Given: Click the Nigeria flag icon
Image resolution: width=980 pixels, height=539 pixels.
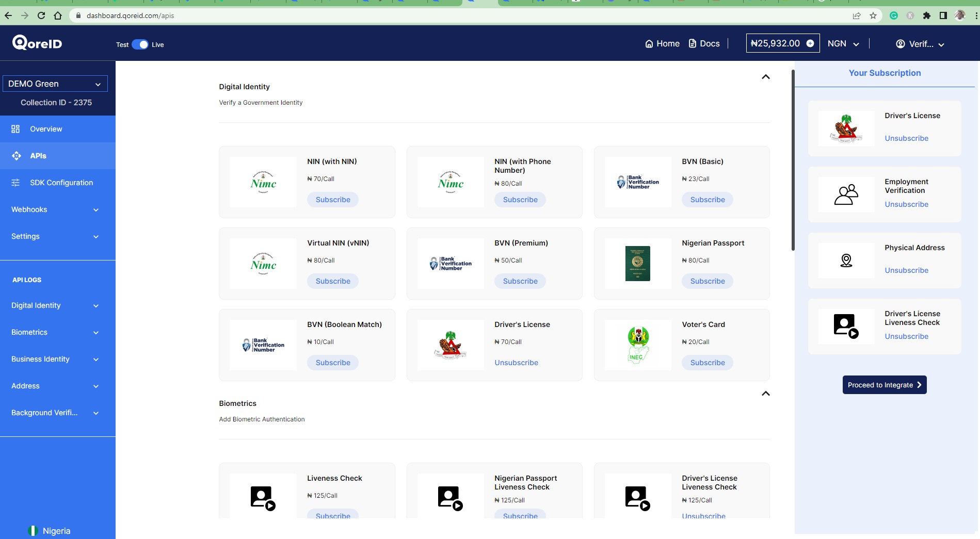Looking at the screenshot, I should [x=33, y=531].
